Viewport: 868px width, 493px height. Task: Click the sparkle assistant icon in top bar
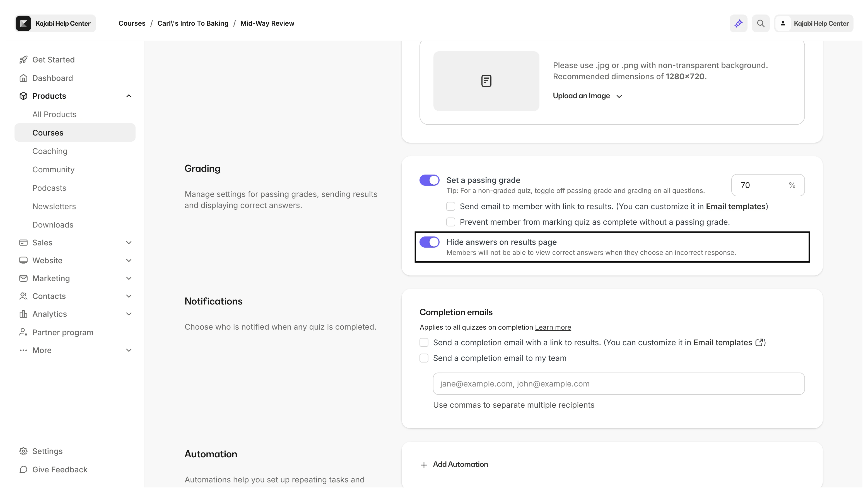738,23
